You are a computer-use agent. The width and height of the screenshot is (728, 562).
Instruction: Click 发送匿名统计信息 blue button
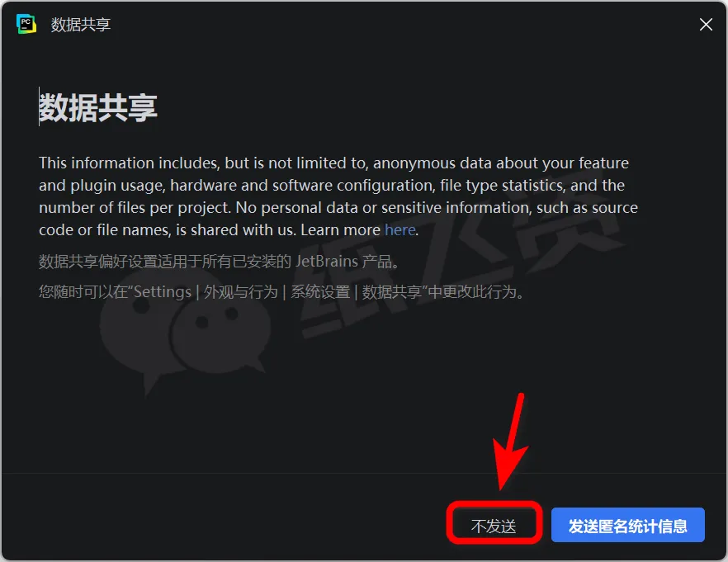(x=627, y=525)
